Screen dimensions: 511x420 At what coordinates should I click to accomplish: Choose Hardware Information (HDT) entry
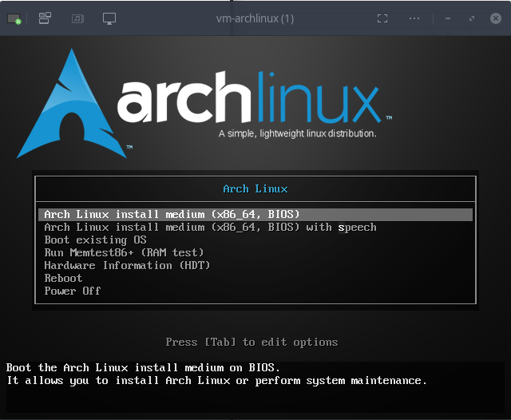point(127,266)
